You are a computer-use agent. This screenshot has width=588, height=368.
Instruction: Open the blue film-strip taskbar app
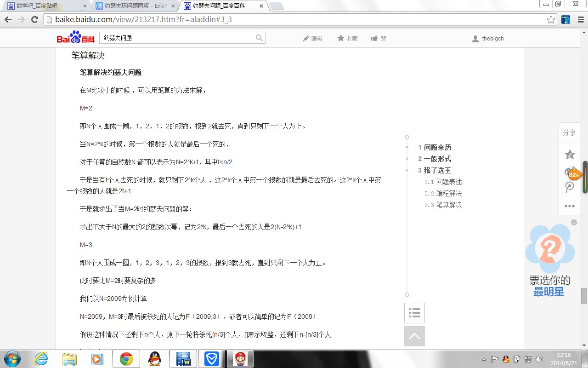[x=183, y=359]
